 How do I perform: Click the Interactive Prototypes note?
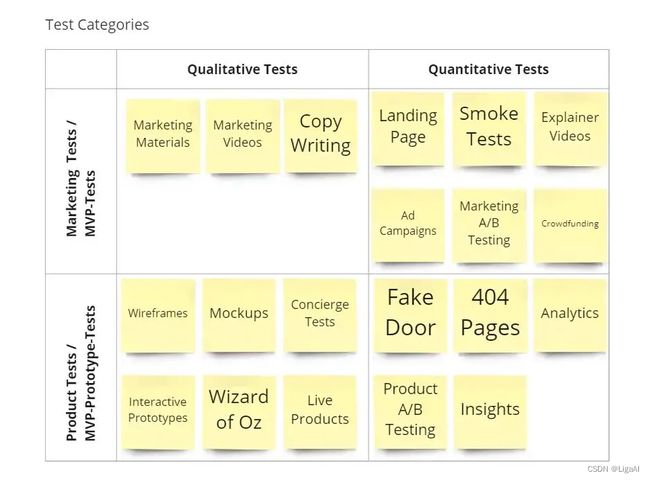tap(158, 412)
